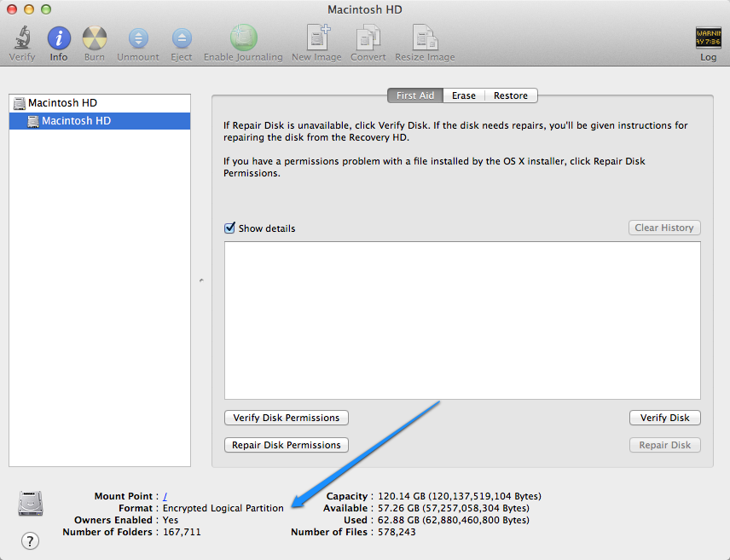The width and height of the screenshot is (730, 560).
Task: Select the highlighted Macintosh HD volume name
Action: click(x=77, y=121)
